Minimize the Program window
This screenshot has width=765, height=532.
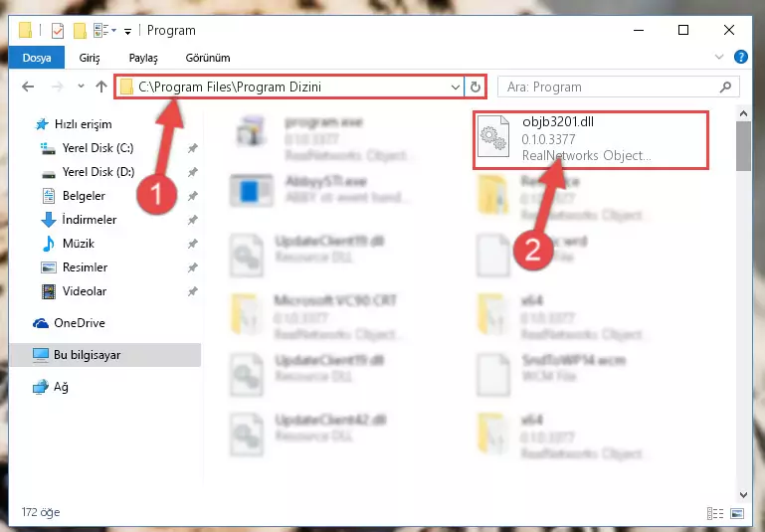click(638, 30)
